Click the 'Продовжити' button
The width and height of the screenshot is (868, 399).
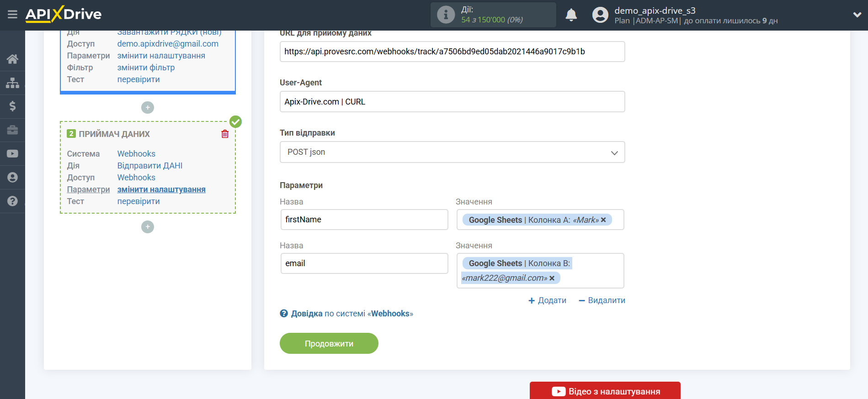click(329, 343)
